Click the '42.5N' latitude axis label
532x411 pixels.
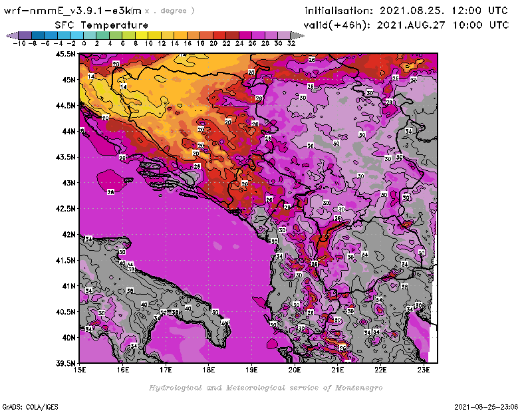[65, 209]
